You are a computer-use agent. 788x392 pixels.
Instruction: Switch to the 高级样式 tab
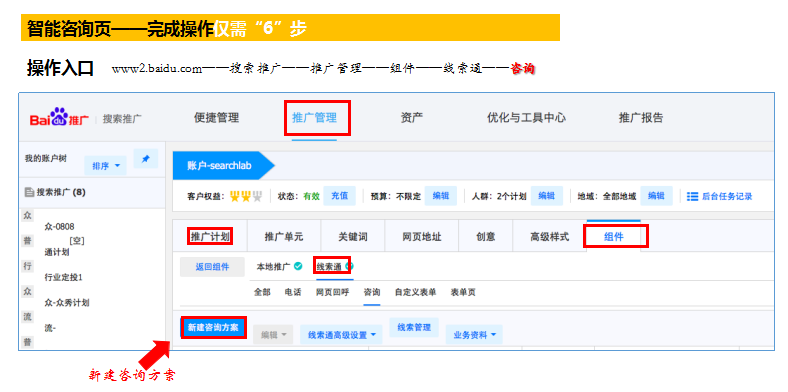[550, 236]
